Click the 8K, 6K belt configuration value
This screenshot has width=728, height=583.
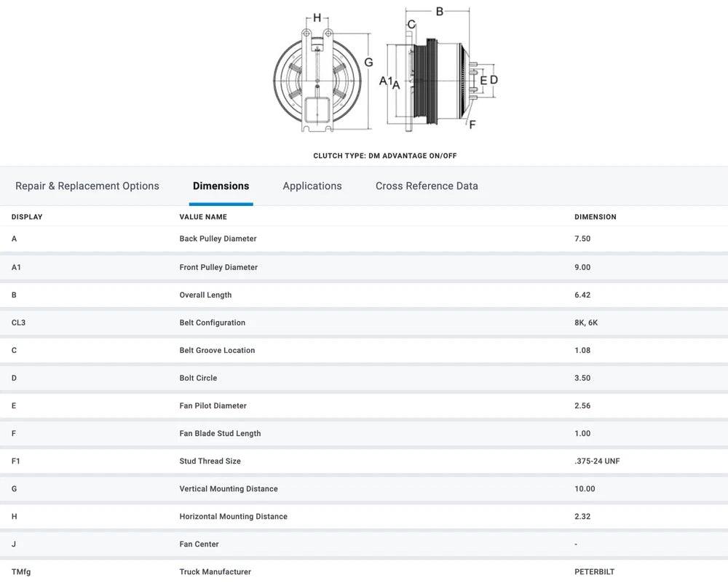tap(585, 322)
